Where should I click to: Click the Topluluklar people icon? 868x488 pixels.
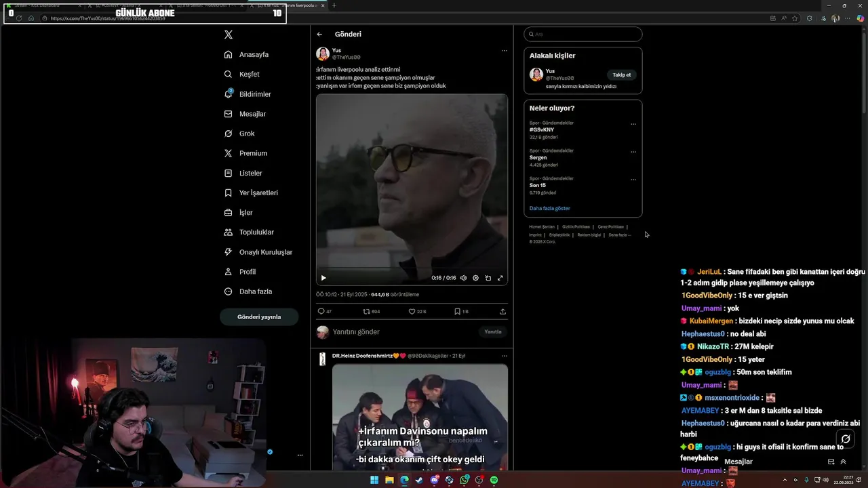pyautogui.click(x=229, y=232)
